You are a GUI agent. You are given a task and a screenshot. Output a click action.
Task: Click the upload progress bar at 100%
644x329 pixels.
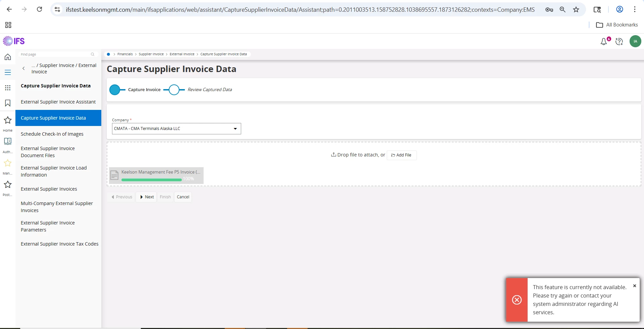(152, 180)
